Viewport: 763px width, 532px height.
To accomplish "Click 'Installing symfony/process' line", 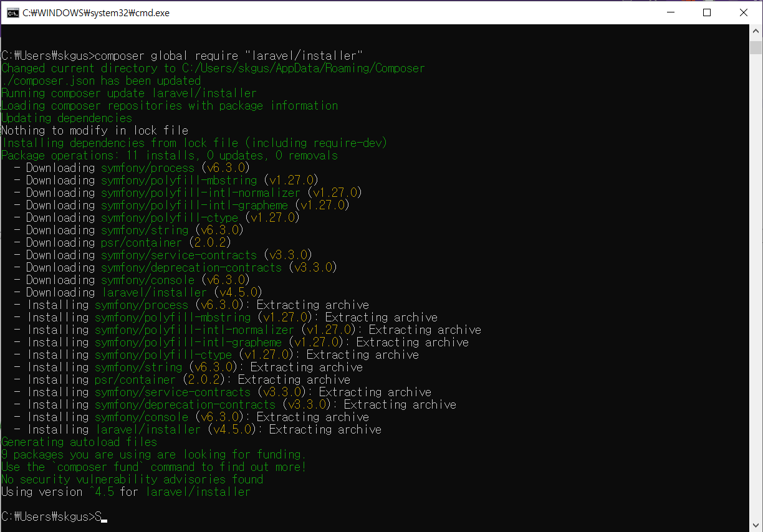I will click(191, 305).
